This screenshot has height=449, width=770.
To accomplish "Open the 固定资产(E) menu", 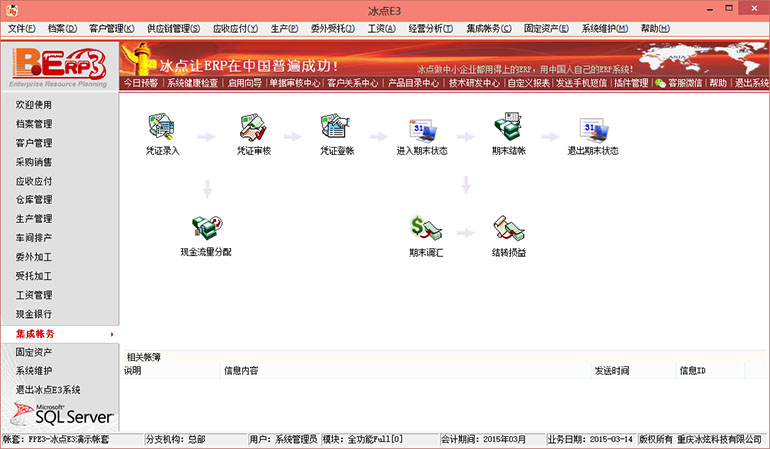I will pos(546,28).
